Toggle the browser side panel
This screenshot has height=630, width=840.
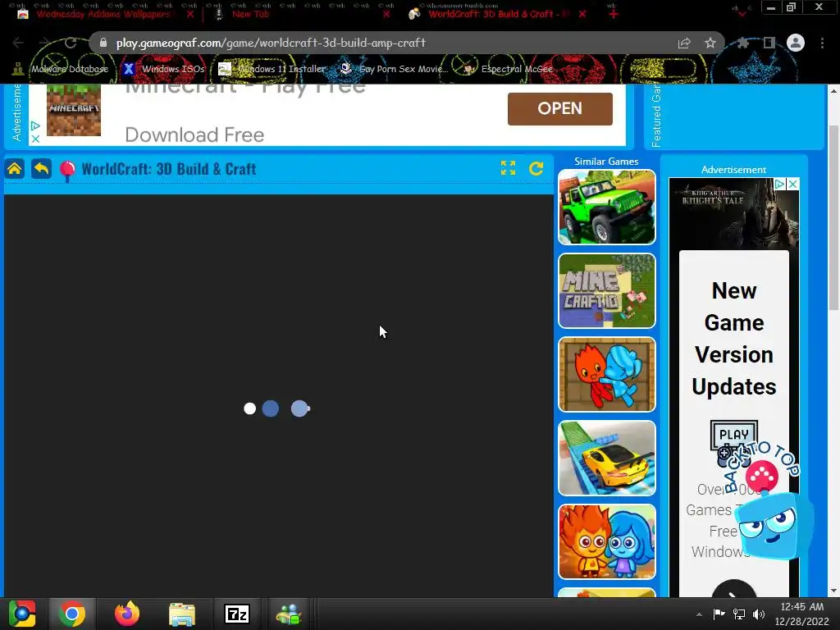(769, 43)
